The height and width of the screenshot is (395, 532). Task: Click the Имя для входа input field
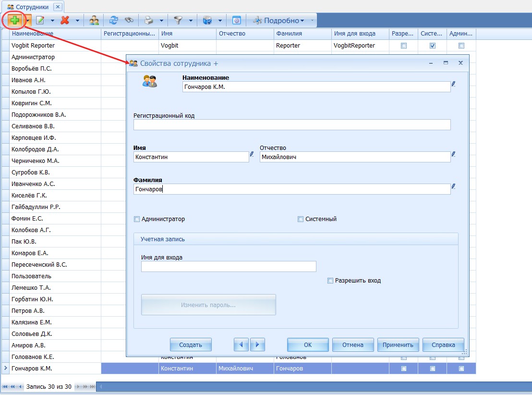pos(229,266)
